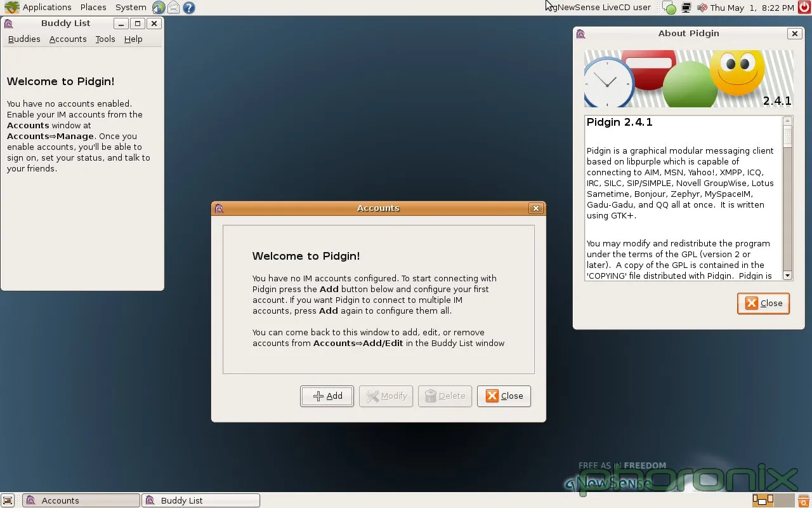Maximize the Buddy List window
The height and width of the screenshot is (508, 812).
(138, 23)
